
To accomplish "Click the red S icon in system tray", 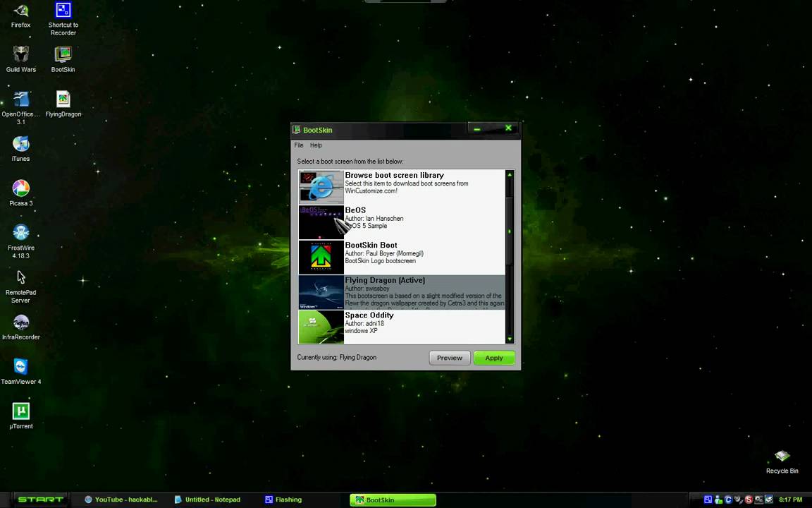I will coord(749,500).
